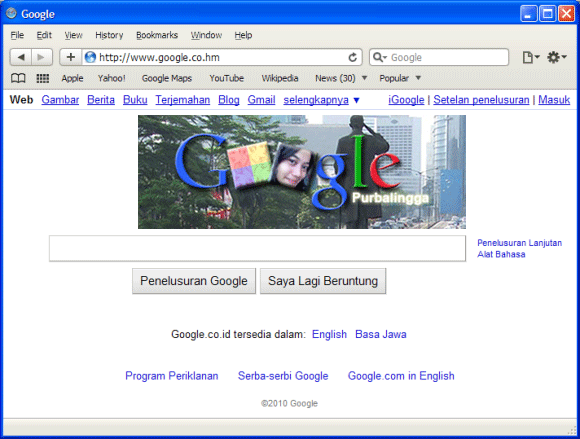Open the Google Maps bookmark
Screen dimensions: 580x439
[167, 78]
